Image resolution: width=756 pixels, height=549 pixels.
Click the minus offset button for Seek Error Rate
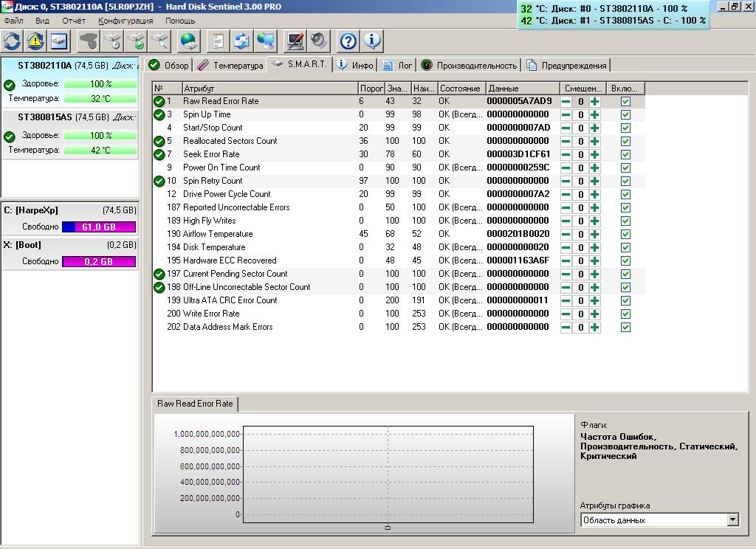click(566, 155)
